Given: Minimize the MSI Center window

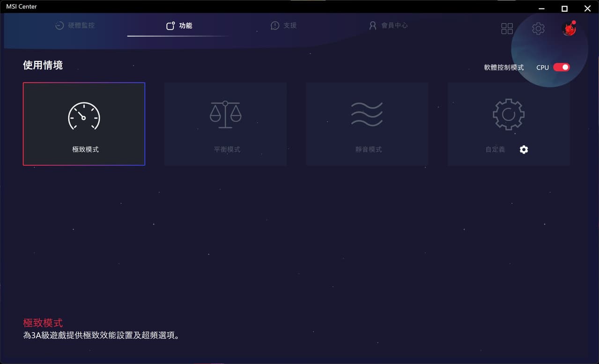Looking at the screenshot, I should pos(542,8).
